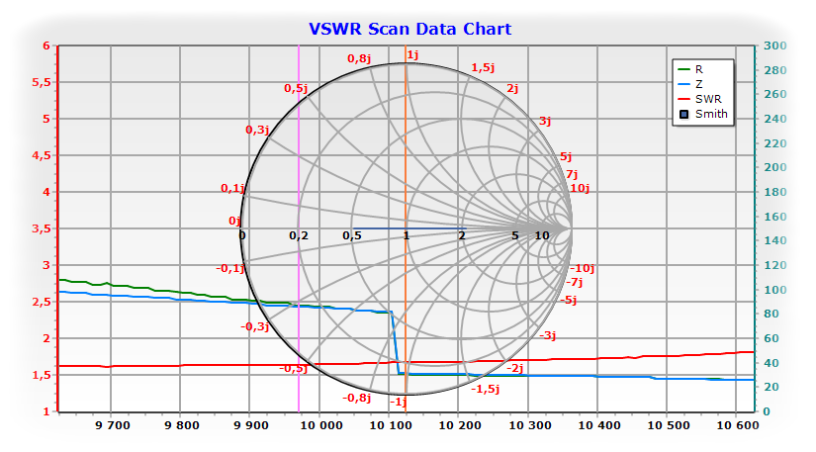Select the Smith legend entry

[x=703, y=114]
